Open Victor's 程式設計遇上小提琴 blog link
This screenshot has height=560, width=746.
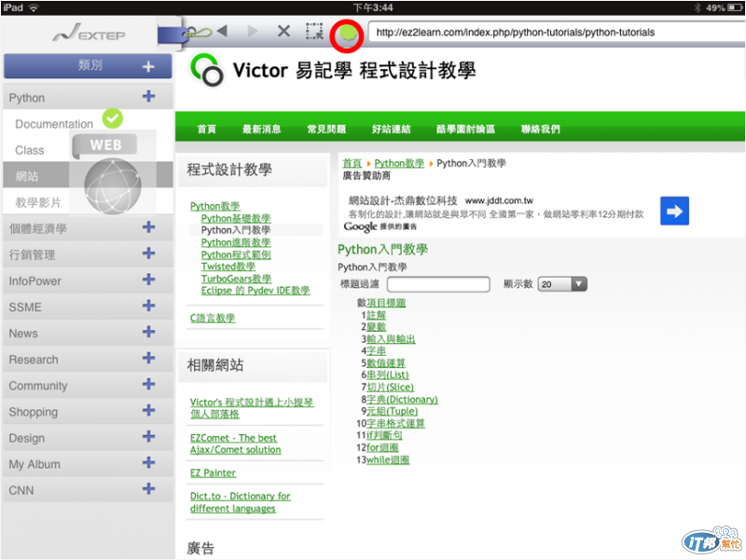(252, 408)
